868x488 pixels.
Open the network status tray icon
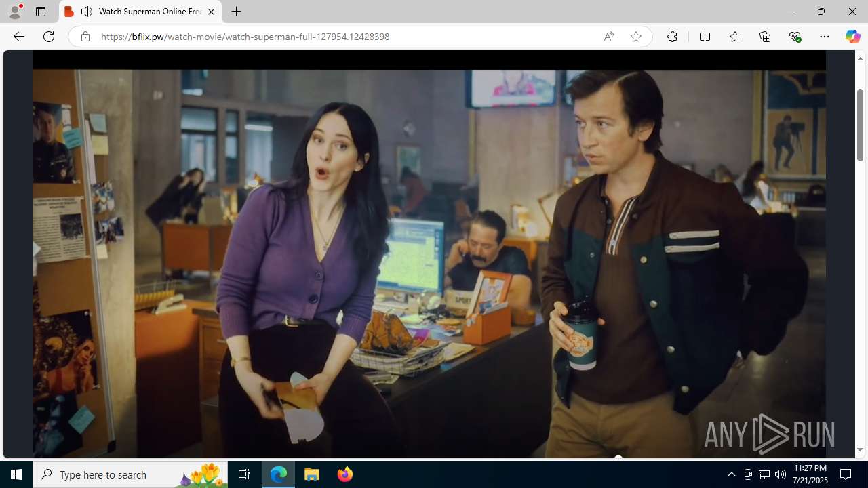[764, 474]
